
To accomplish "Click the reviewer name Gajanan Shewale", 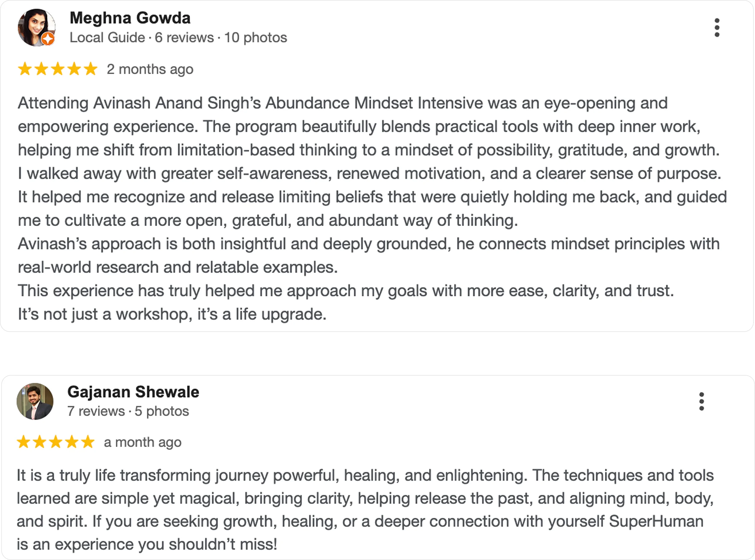I will 133,392.
